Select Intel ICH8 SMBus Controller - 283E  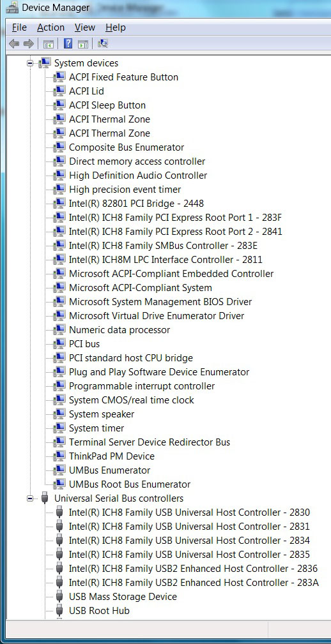(x=163, y=246)
